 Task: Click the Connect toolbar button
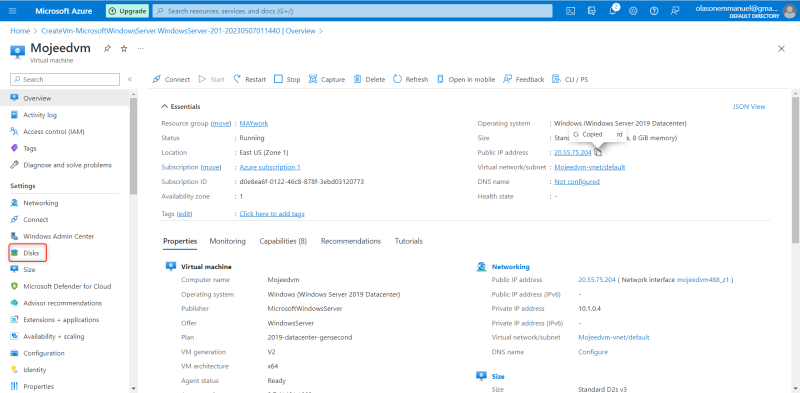point(171,79)
